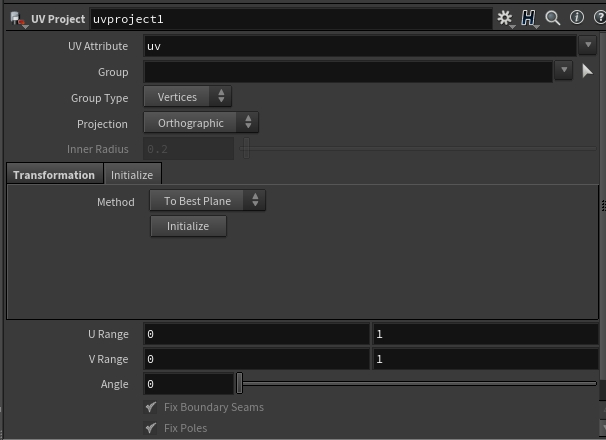The width and height of the screenshot is (606, 440).
Task: Click the U Range maximum value field
Action: click(x=485, y=334)
